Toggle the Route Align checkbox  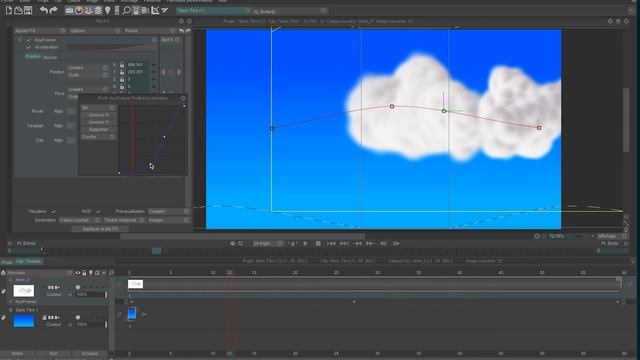click(x=71, y=111)
